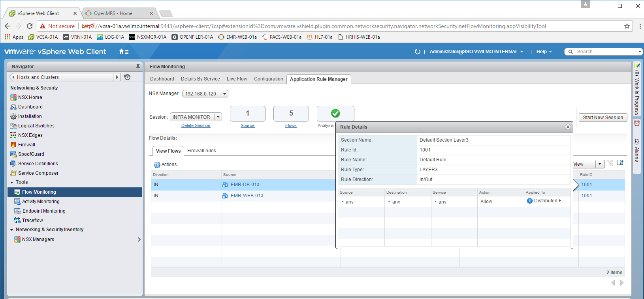
Task: Collapse Networking & Security Inventory section
Action: pos(12,230)
